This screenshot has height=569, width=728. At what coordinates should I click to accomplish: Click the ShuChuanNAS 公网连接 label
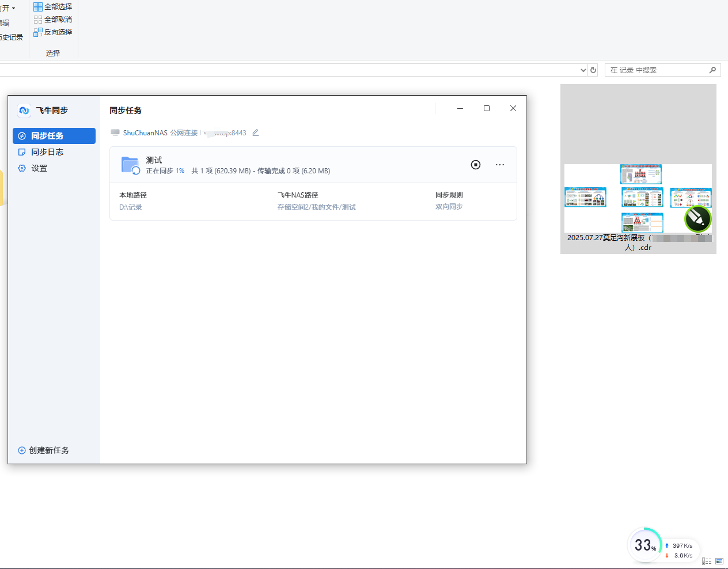160,133
